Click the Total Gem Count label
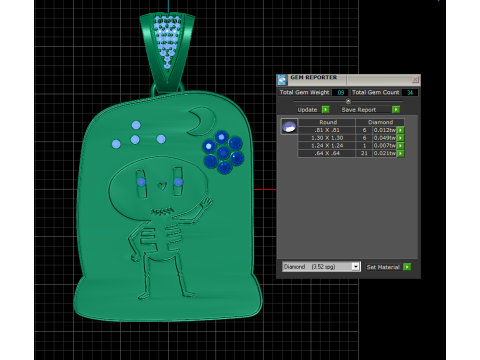 tap(375, 92)
